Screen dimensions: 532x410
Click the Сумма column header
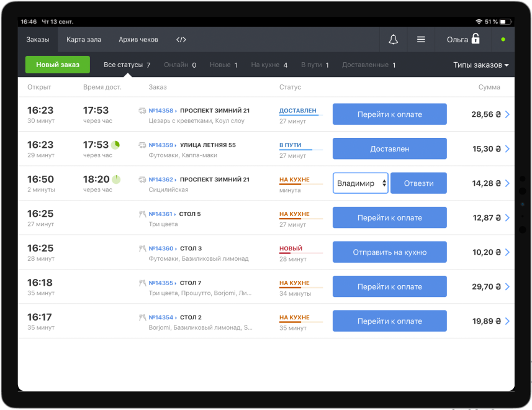[x=489, y=87]
